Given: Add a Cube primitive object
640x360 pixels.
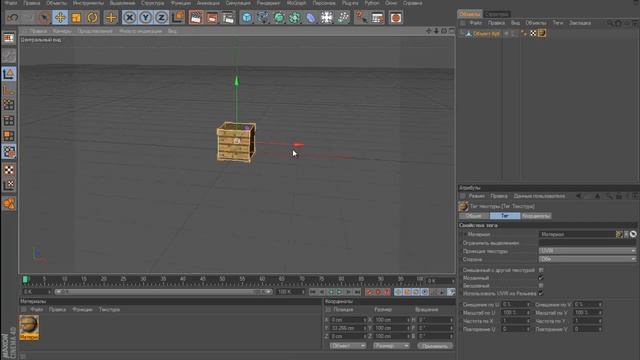Looking at the screenshot, I should (x=247, y=18).
